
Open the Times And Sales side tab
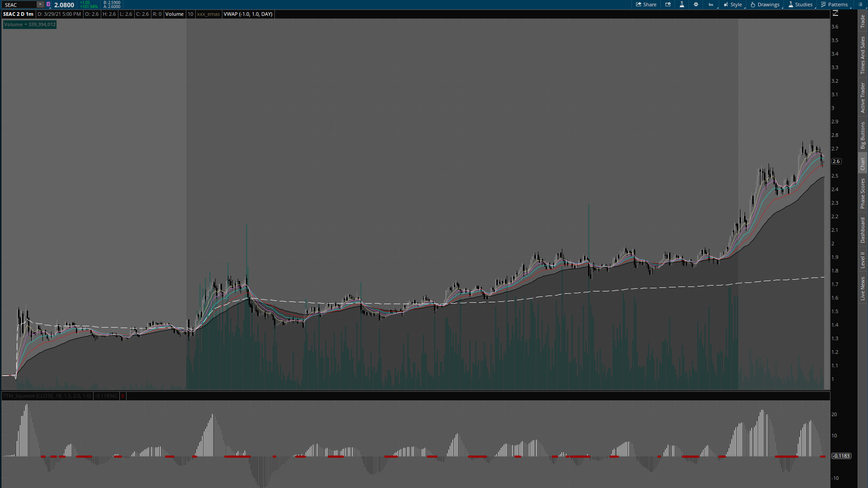click(x=863, y=55)
